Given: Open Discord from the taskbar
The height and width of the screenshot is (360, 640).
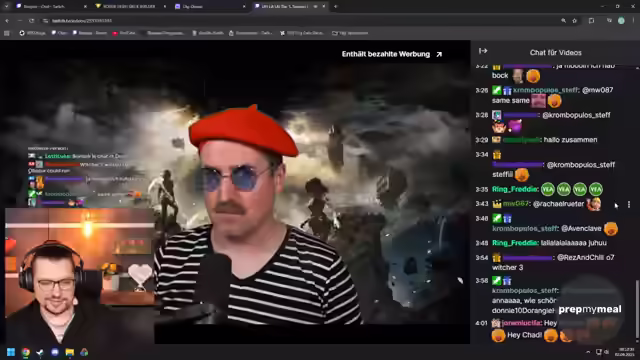Looking at the screenshot, I should pyautogui.click(x=55, y=352).
